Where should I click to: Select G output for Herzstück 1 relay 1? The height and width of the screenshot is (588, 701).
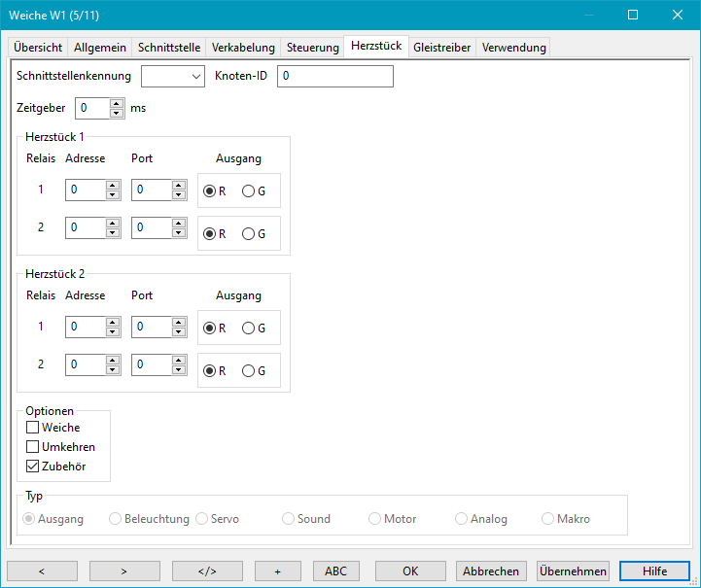[248, 191]
